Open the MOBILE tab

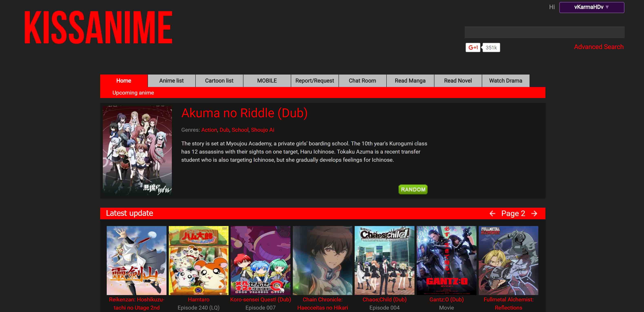267,81
